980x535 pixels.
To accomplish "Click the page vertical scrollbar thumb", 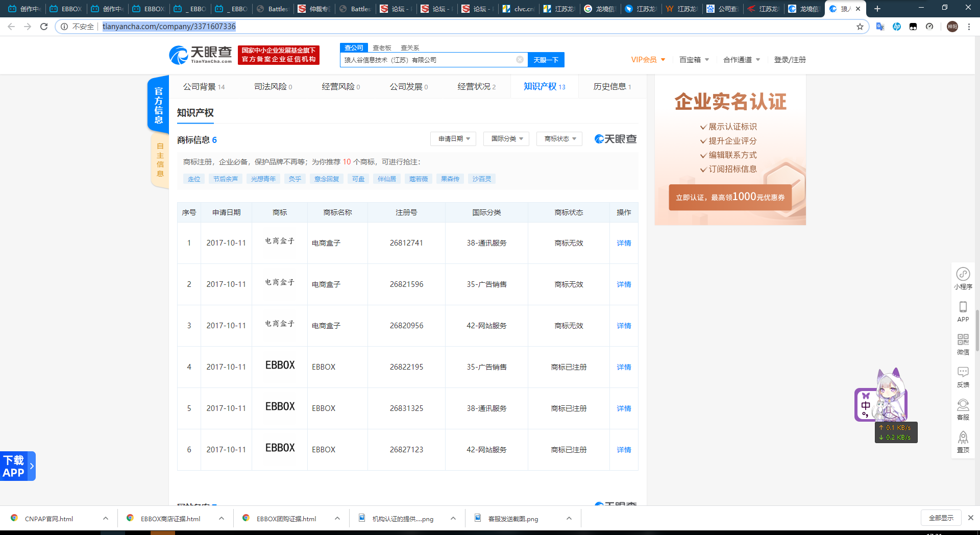I will (x=977, y=330).
